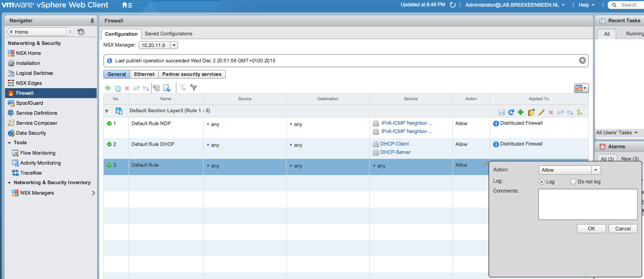This screenshot has width=644, height=279.
Task: Select the Do not log radio button
Action: click(573, 182)
